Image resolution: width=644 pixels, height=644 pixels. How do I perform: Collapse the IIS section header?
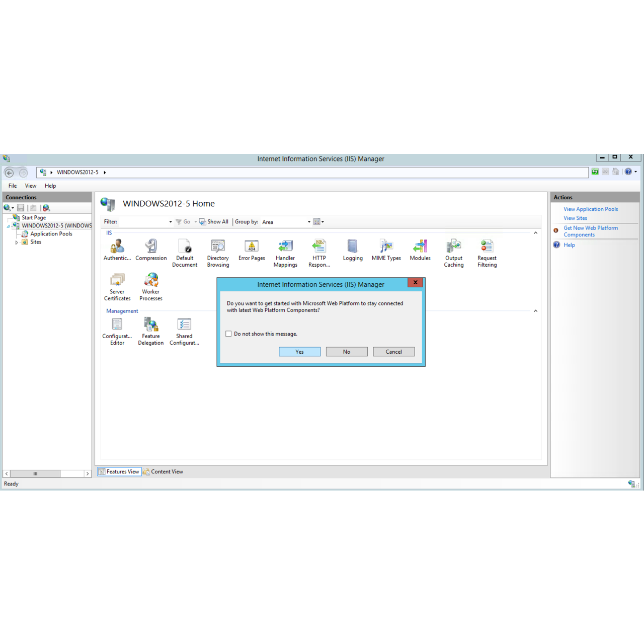point(535,232)
